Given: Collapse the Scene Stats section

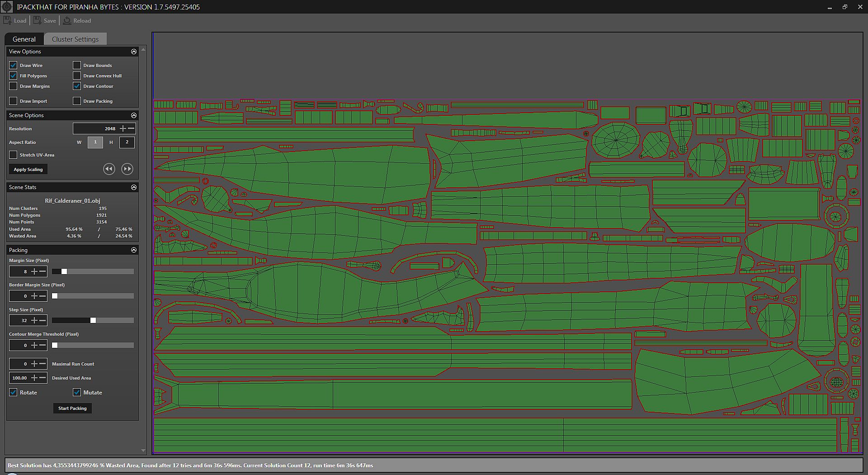Looking at the screenshot, I should [x=134, y=187].
